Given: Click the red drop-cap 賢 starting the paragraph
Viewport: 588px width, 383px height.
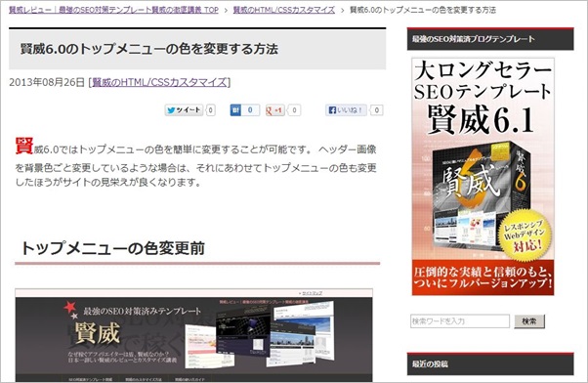Looking at the screenshot, I should 24,146.
